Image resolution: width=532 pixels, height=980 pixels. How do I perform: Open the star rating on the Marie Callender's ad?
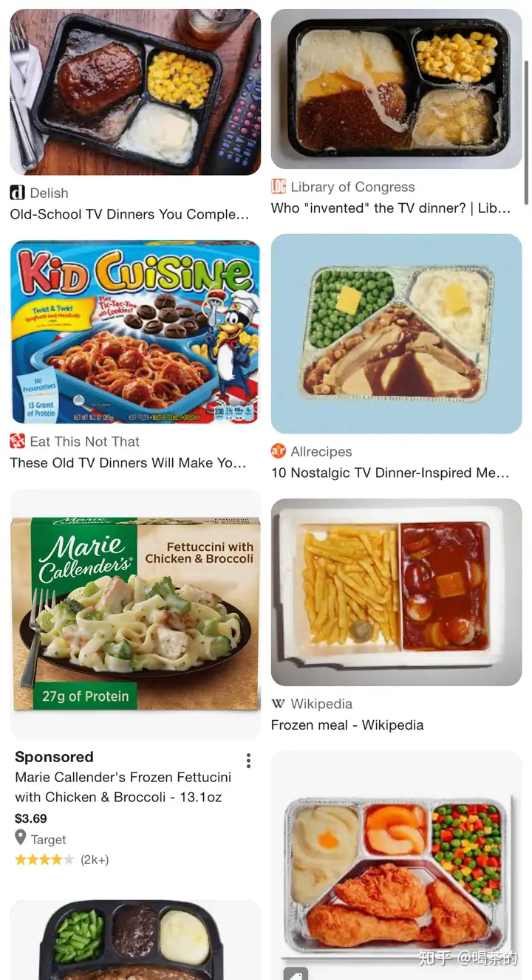(x=44, y=860)
